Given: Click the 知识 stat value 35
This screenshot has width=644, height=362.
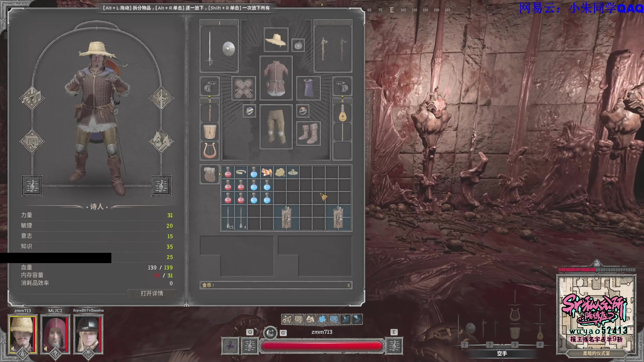Looking at the screenshot, I should pyautogui.click(x=170, y=247).
